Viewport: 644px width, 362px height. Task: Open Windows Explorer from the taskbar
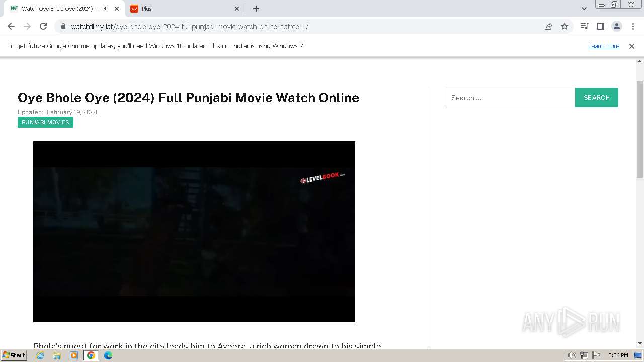(57, 355)
